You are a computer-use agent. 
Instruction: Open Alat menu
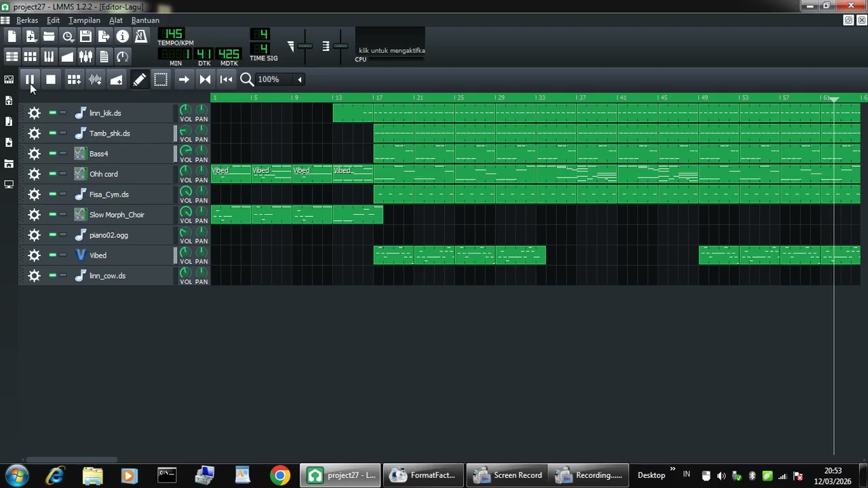(116, 20)
